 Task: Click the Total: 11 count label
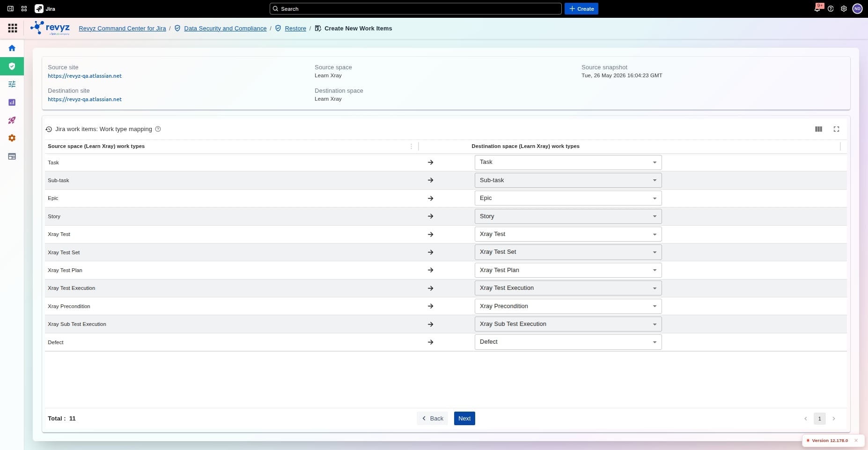pyautogui.click(x=62, y=419)
